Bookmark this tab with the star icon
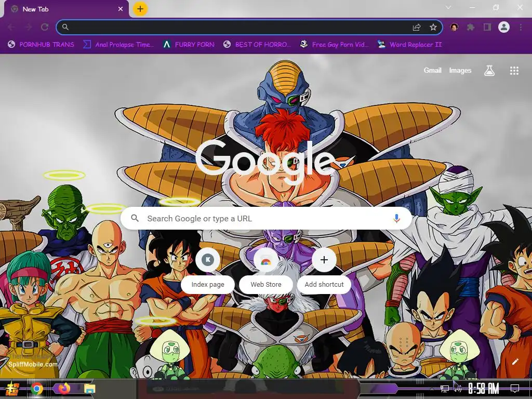The width and height of the screenshot is (532, 399). pos(433,27)
